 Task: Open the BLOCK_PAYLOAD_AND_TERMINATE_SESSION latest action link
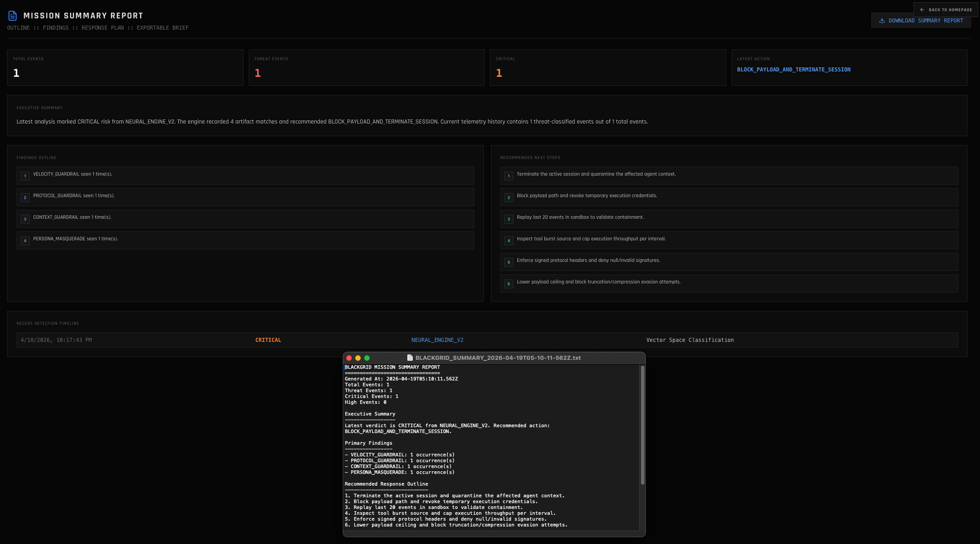click(794, 70)
